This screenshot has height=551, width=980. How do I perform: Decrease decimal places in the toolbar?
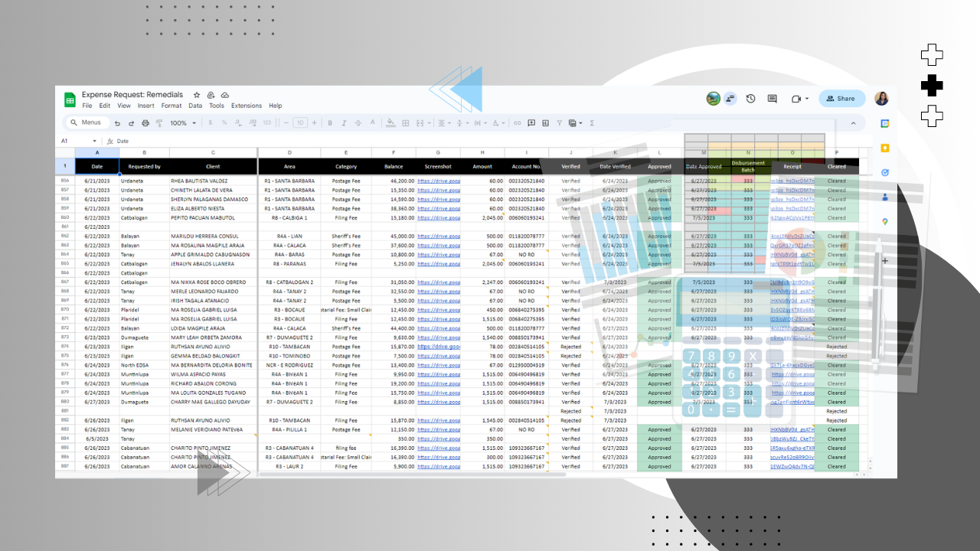click(x=237, y=122)
